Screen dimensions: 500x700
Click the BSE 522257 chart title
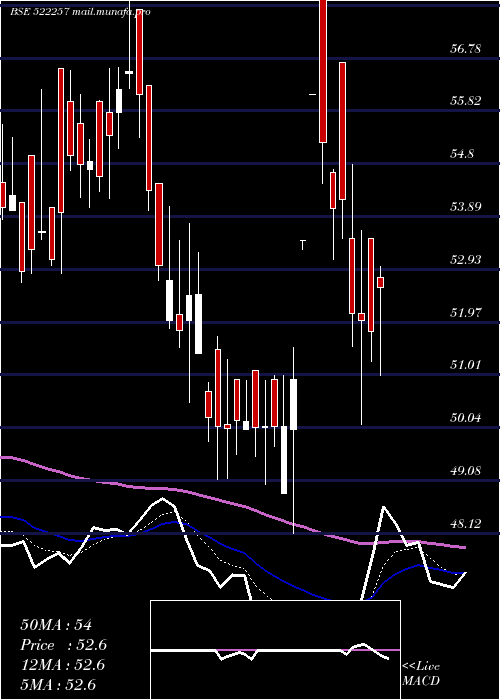pyautogui.click(x=80, y=12)
